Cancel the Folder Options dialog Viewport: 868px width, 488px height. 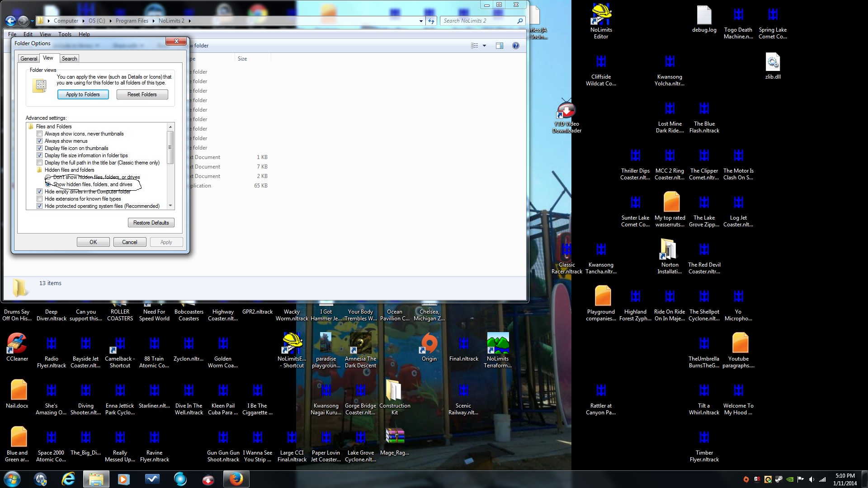pyautogui.click(x=129, y=242)
